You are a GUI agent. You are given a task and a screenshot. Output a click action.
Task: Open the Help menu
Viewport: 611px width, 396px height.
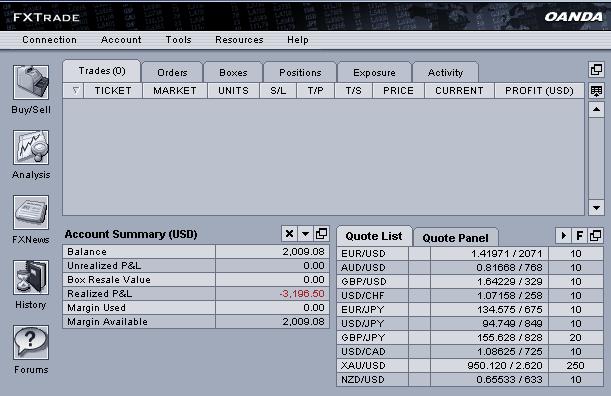click(x=298, y=40)
